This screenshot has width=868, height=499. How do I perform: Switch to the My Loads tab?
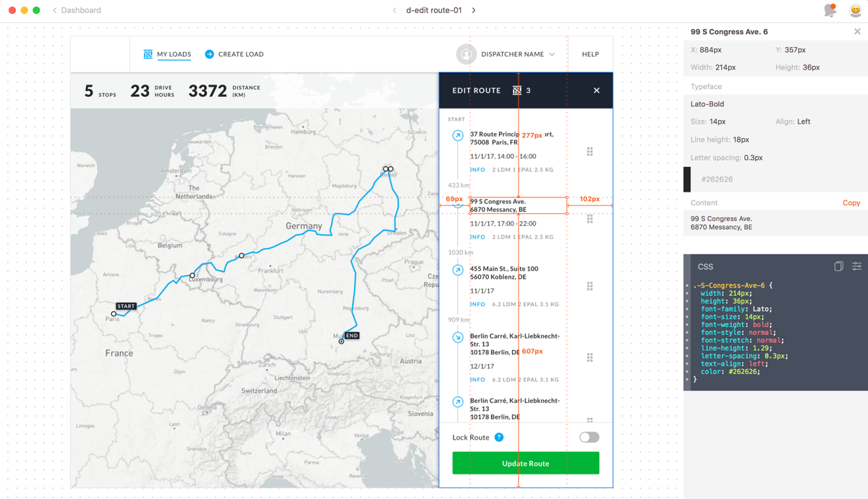point(167,54)
